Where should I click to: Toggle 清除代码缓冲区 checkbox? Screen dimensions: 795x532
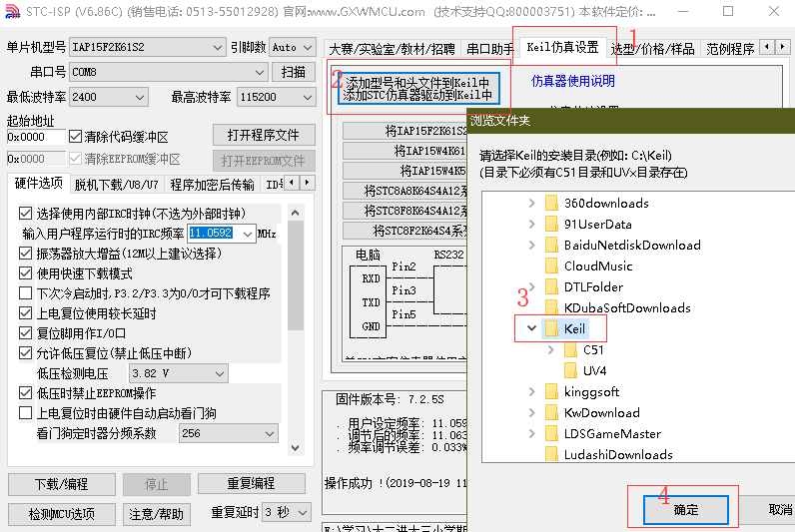pos(75,137)
